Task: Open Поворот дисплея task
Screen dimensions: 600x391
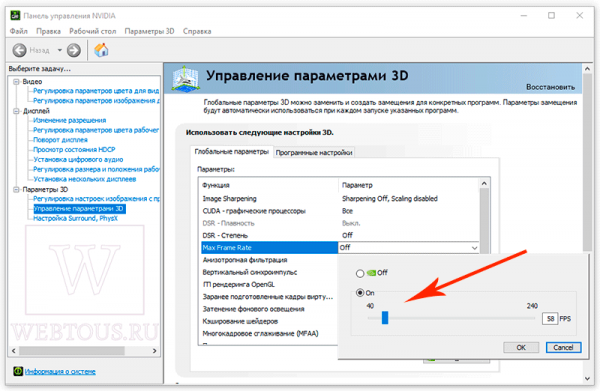Action: 60,140
